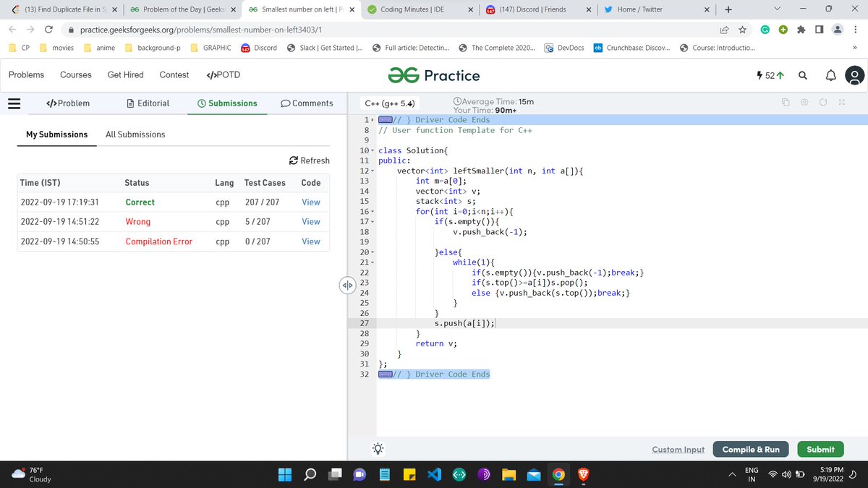Select the My Submissions tab
The image size is (868, 488).
[x=57, y=134]
